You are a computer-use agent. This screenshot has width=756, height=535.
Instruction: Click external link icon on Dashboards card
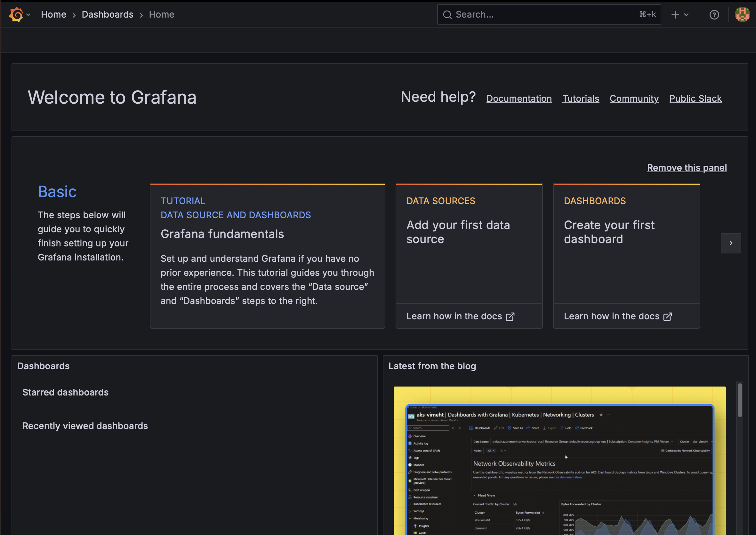click(667, 316)
